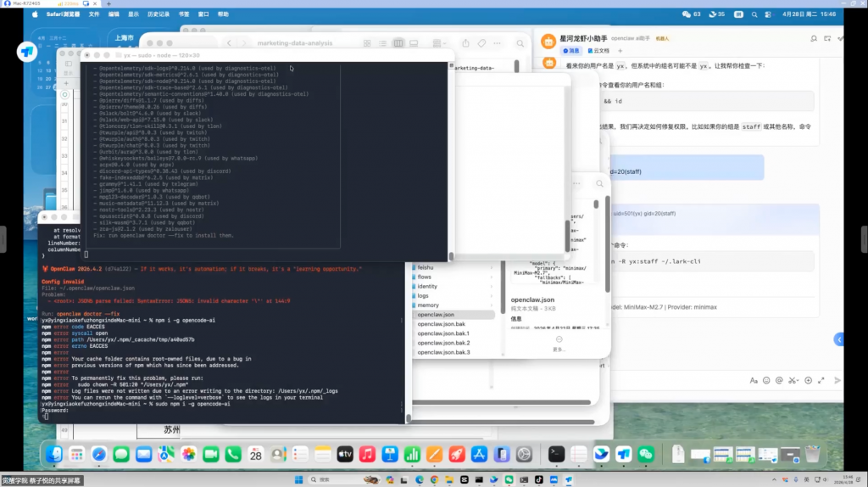Open the 历史记录 menu in menu bar
This screenshot has width=868, height=487.
tap(159, 14)
